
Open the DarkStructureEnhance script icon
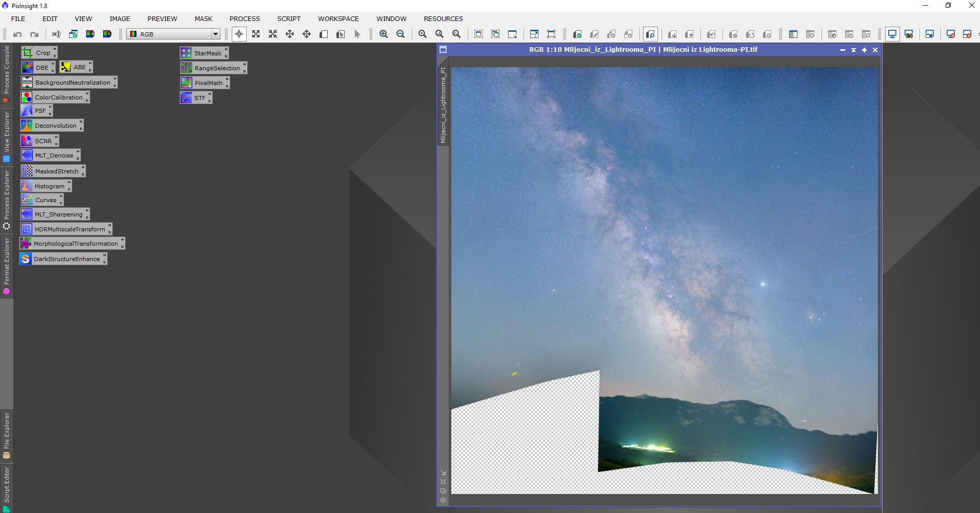coord(63,259)
